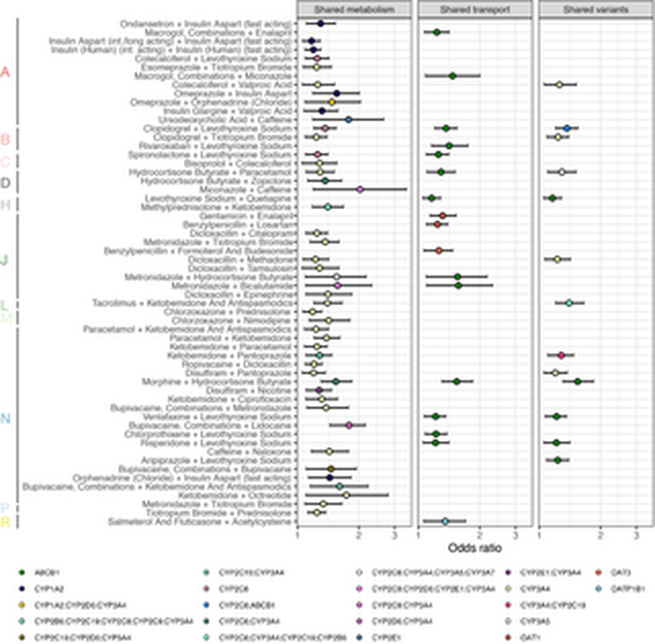Image resolution: width=655 pixels, height=644 pixels.
Task: Select the row label Colecalciferol + Levothyroxine Sodium
Action: click(x=213, y=59)
